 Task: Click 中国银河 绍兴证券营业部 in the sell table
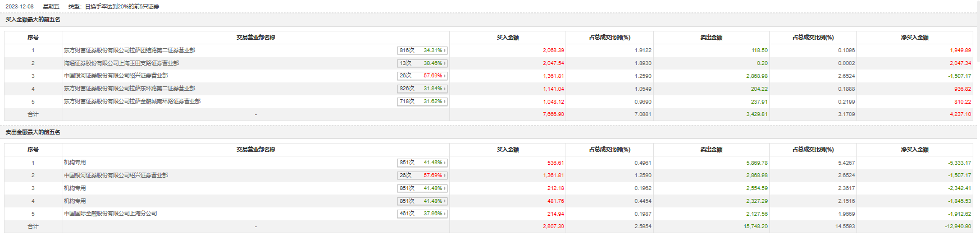click(116, 175)
